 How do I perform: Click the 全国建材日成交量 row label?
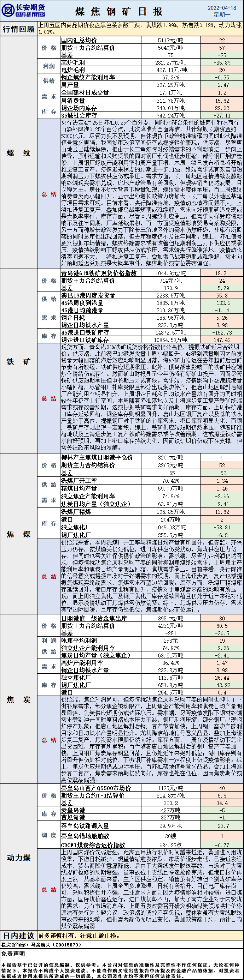coord(85,92)
